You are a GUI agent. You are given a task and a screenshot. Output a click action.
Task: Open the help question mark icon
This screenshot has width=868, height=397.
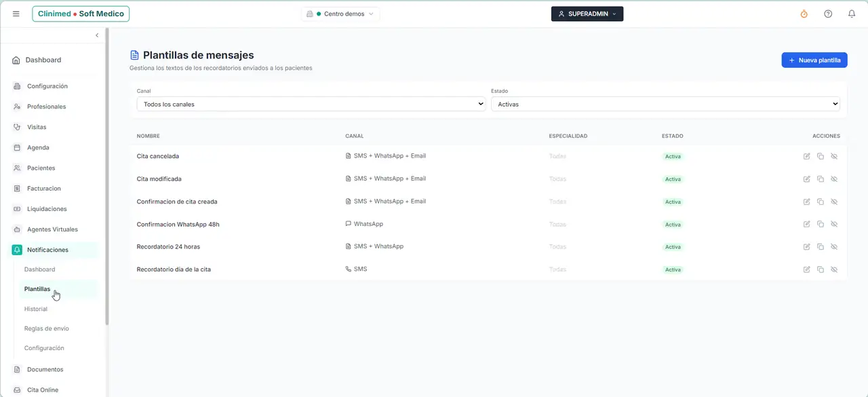(828, 14)
